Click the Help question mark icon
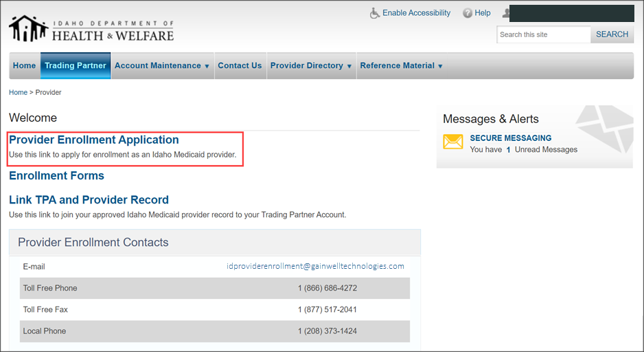 coord(468,13)
